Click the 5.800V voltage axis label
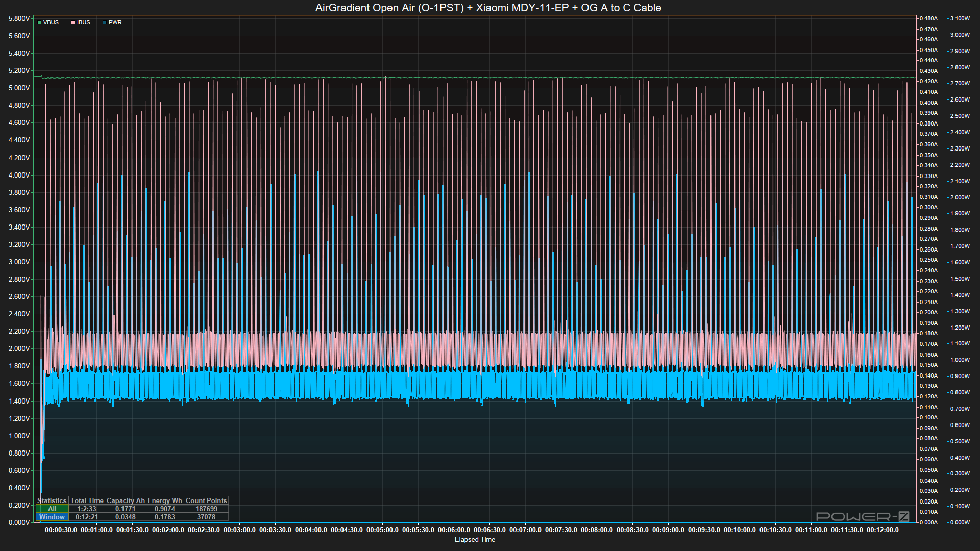The image size is (980, 551). [x=19, y=18]
